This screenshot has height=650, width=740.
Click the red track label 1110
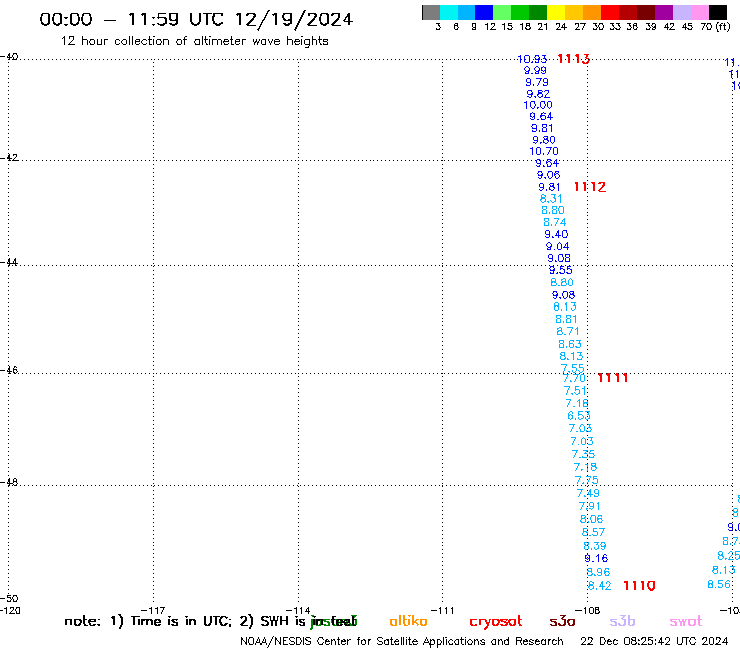tap(639, 586)
